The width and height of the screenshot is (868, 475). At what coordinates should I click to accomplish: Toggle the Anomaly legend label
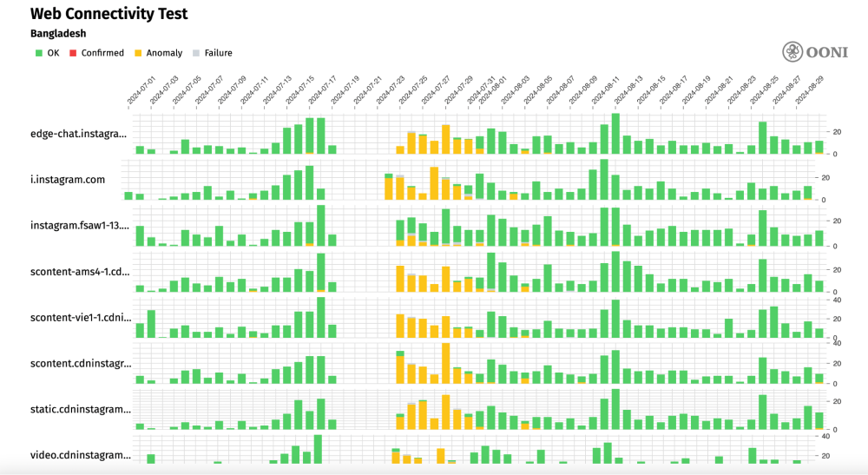tap(164, 53)
